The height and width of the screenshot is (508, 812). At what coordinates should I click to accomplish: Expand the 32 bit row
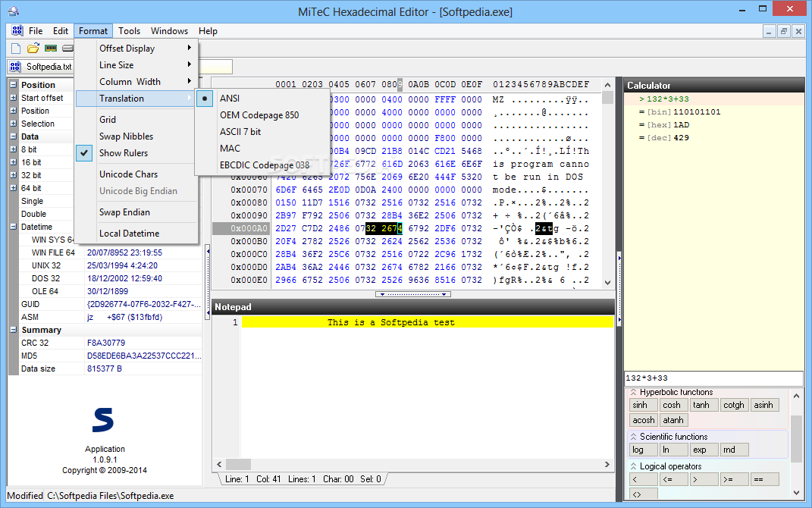coord(14,175)
